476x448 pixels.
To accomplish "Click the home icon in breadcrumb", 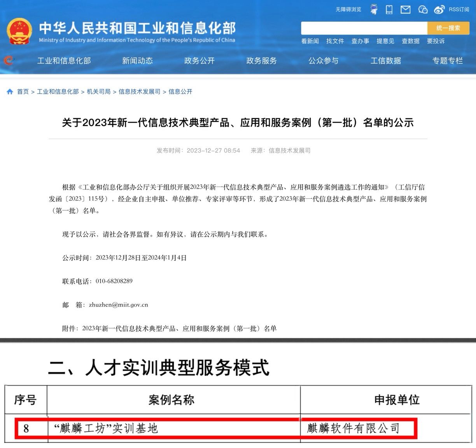I will coord(10,92).
